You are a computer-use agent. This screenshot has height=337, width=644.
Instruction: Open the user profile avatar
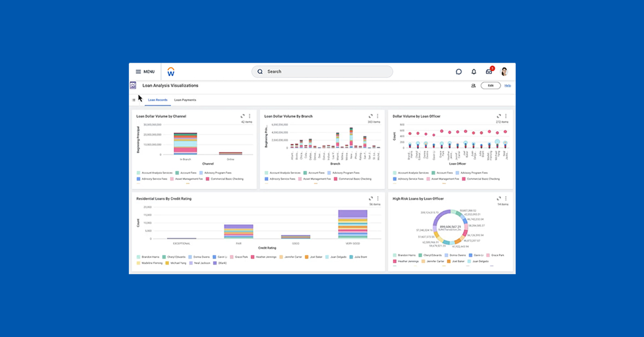point(504,71)
